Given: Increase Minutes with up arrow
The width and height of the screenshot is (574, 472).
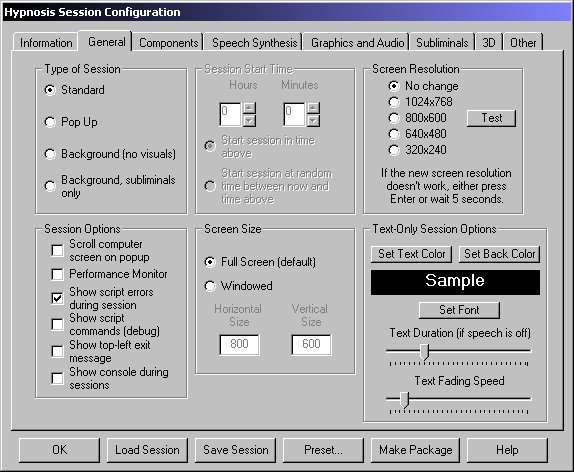Looking at the screenshot, I should [313, 108].
